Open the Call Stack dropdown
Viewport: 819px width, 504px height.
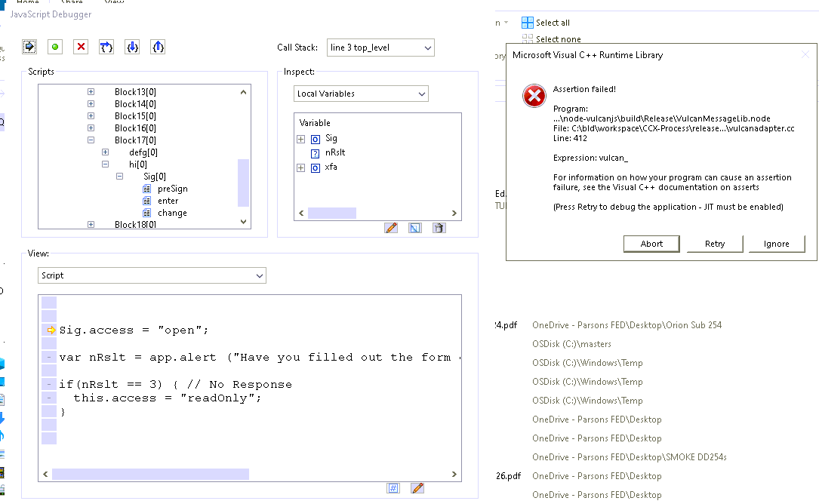point(380,48)
